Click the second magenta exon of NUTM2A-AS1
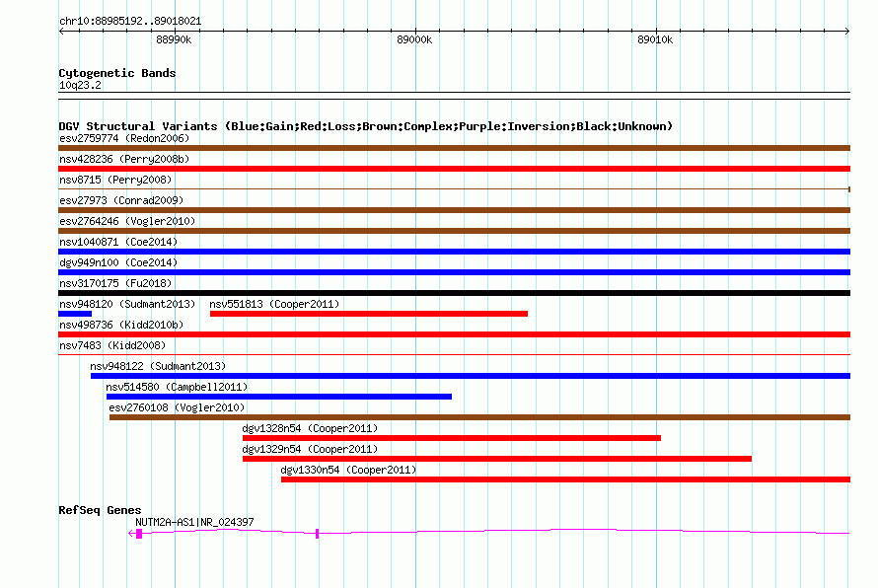Viewport: 878px width, 588px height. coord(317,534)
